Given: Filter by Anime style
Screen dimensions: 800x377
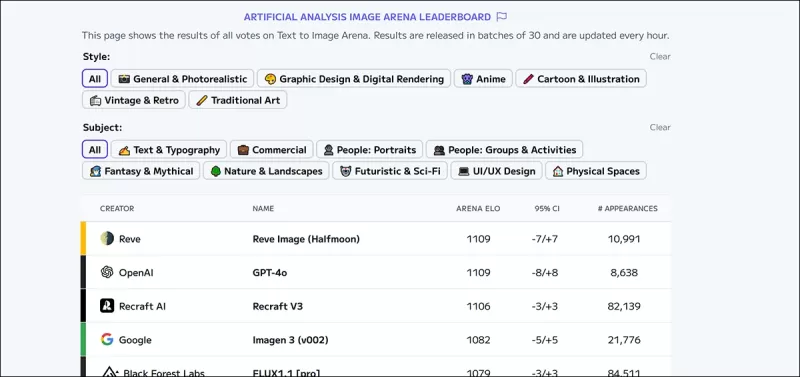Looking at the screenshot, I should 483,79.
